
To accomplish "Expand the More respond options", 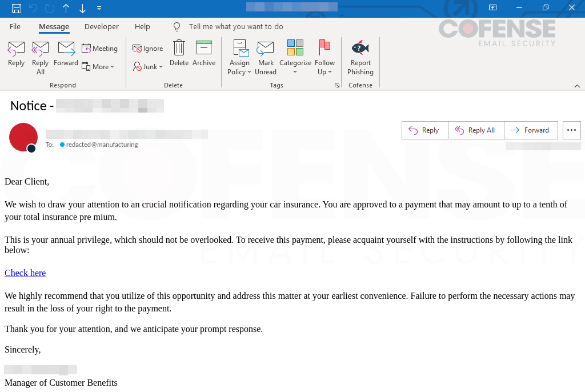I will 98,67.
